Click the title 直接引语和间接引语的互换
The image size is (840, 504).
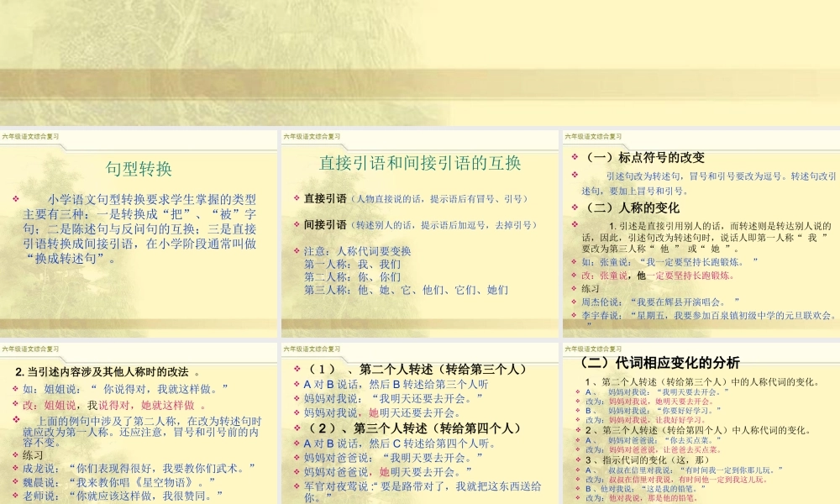click(420, 163)
